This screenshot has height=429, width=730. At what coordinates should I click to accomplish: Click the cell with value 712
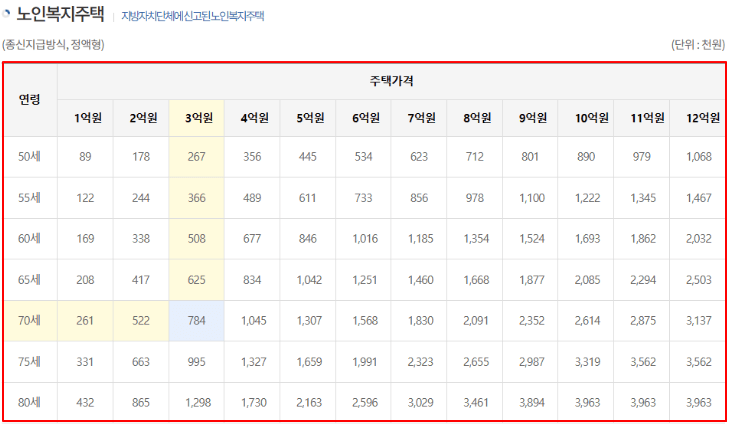click(475, 157)
